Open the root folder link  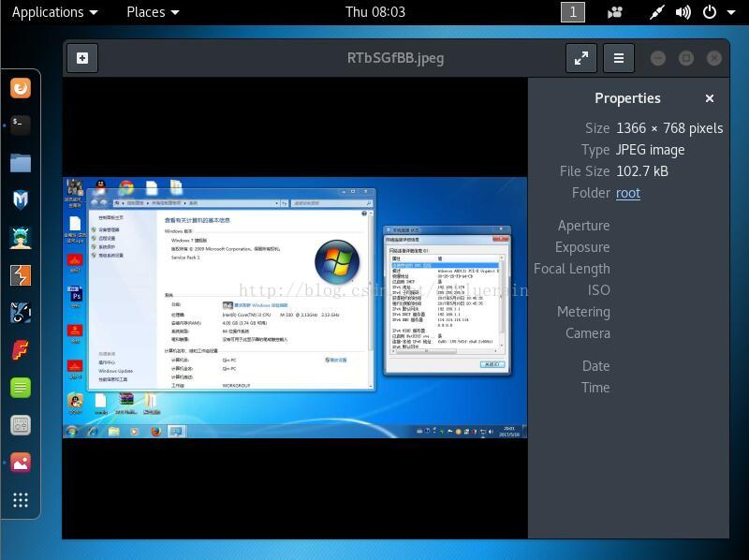(628, 193)
